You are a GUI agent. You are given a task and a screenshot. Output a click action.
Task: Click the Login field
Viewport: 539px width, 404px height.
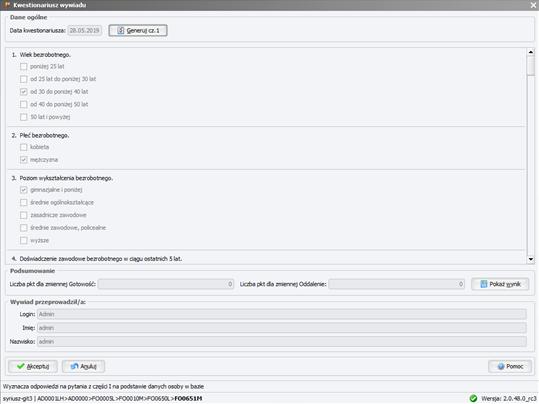point(282,314)
